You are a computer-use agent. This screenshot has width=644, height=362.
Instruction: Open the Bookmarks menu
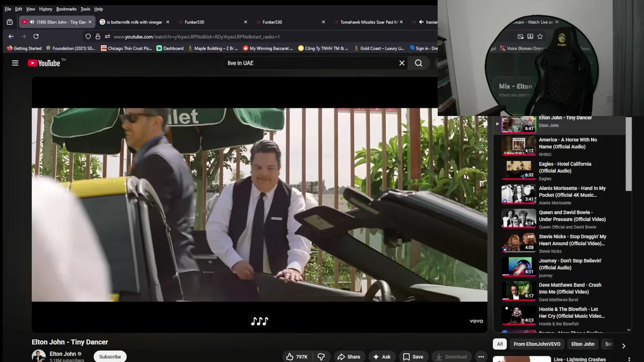pyautogui.click(x=66, y=9)
